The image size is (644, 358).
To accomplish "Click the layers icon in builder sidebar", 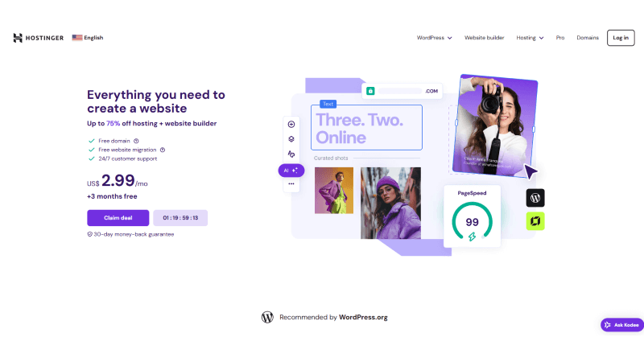I will tap(291, 139).
